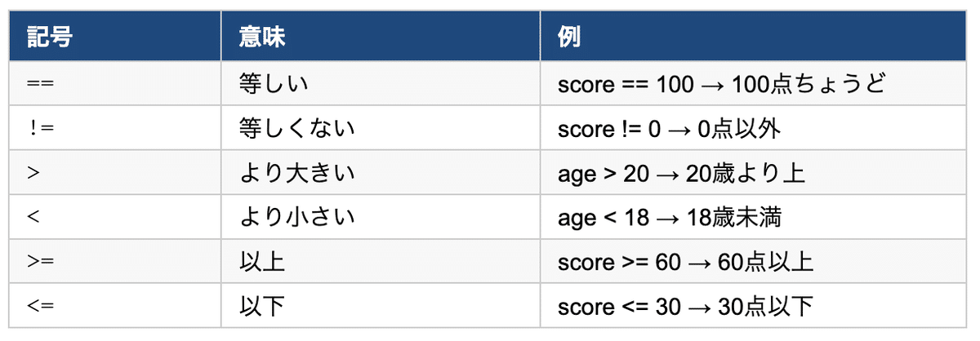The image size is (980, 341).
Task: Select the より小さい meaning cell
Action: point(296,218)
